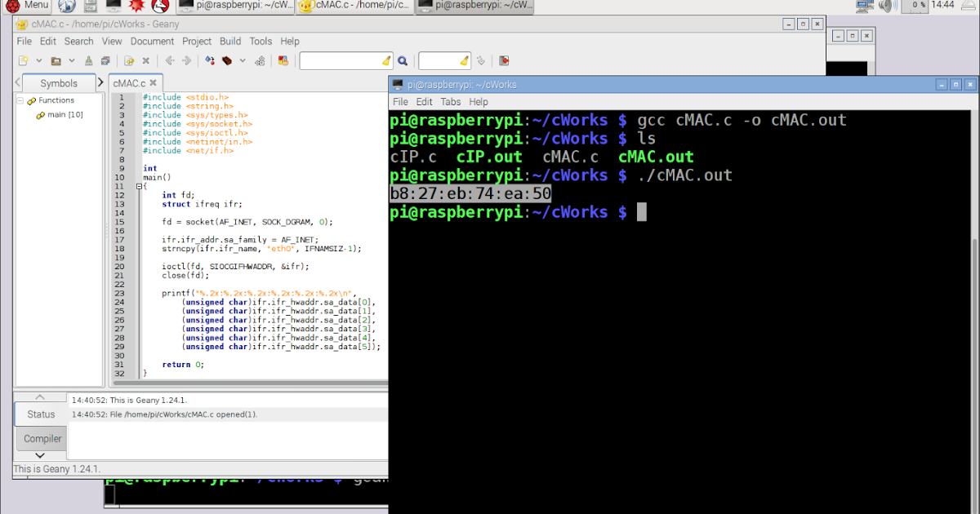Create a new source file

click(x=24, y=60)
